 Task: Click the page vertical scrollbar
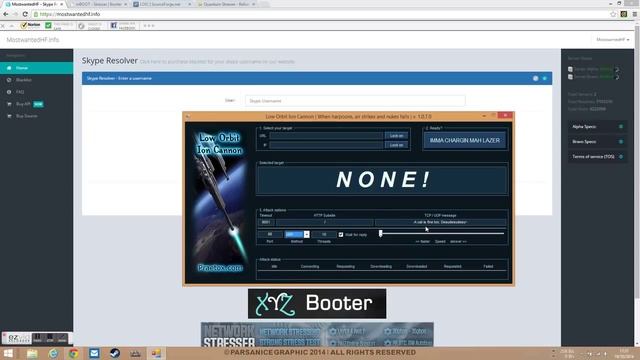coord(637,163)
